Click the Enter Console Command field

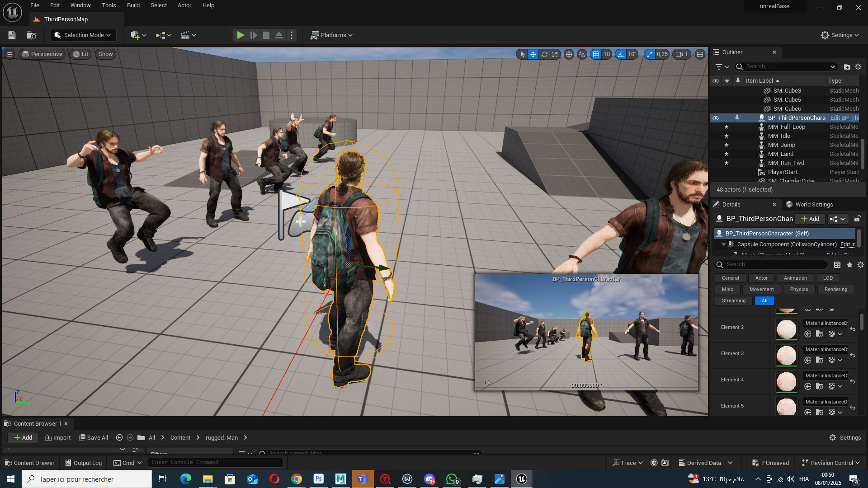click(216, 462)
